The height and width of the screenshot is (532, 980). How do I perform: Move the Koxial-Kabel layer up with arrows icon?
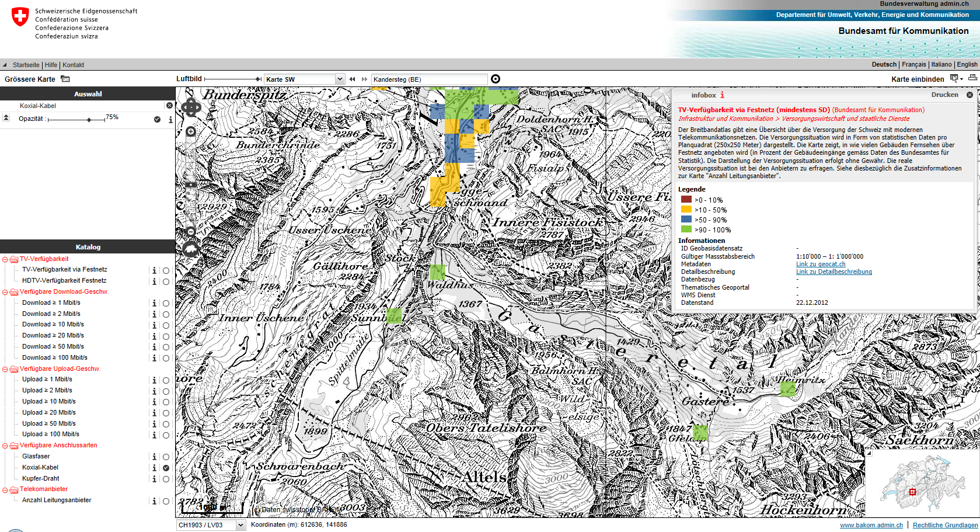pyautogui.click(x=6, y=118)
